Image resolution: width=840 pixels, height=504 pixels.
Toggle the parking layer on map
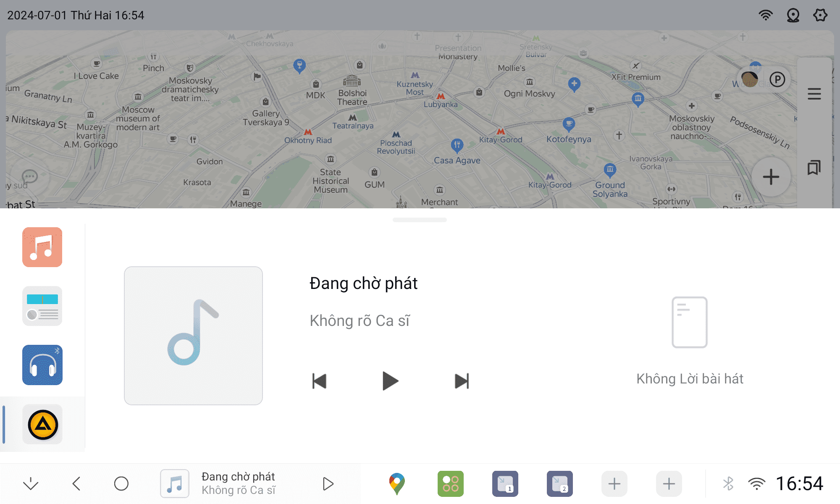click(777, 79)
